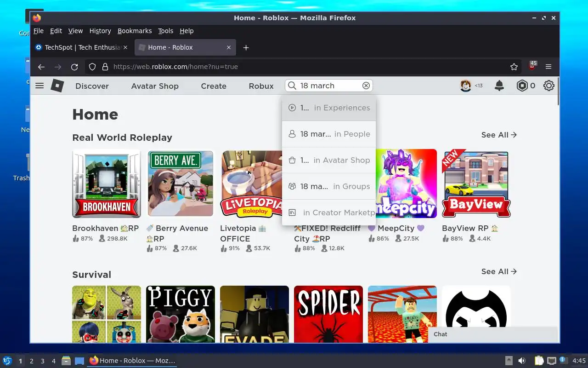Open the History menu
Viewport: 588px width, 368px height.
(x=100, y=31)
